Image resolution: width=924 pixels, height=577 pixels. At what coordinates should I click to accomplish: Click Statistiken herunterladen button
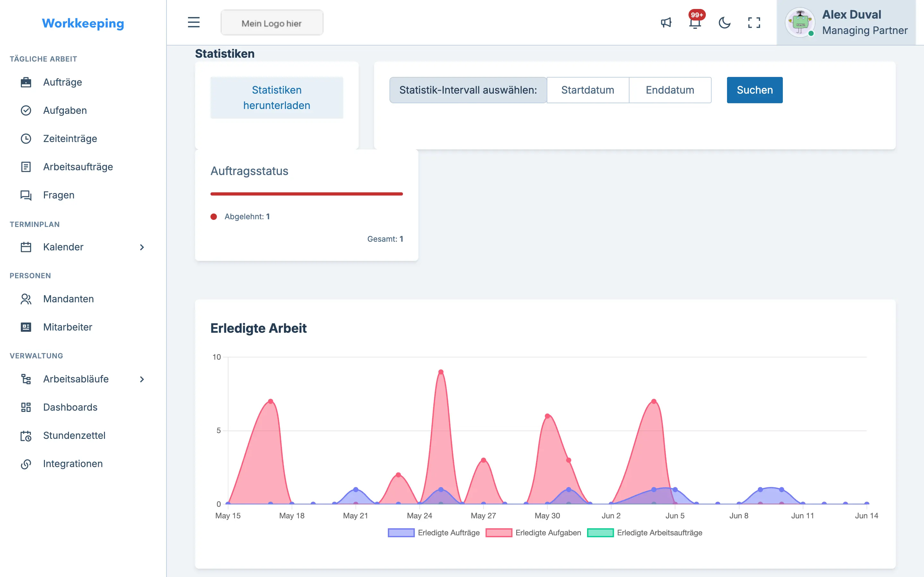[277, 98]
